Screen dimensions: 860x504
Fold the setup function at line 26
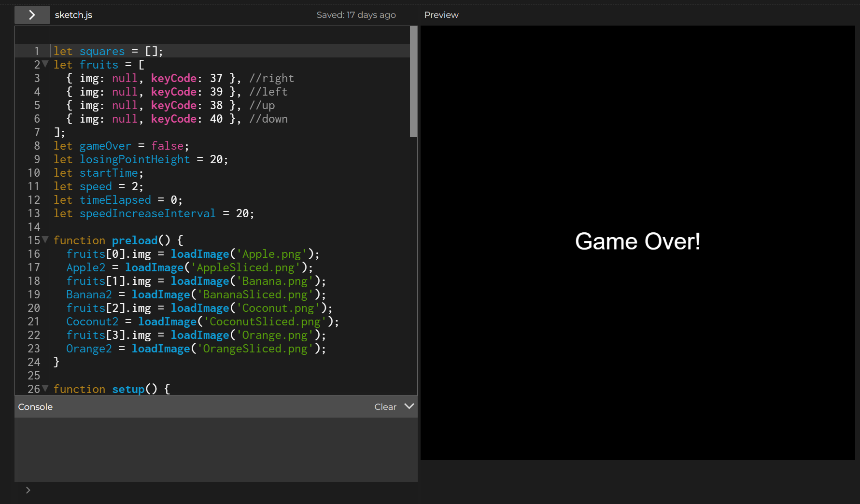(45, 389)
